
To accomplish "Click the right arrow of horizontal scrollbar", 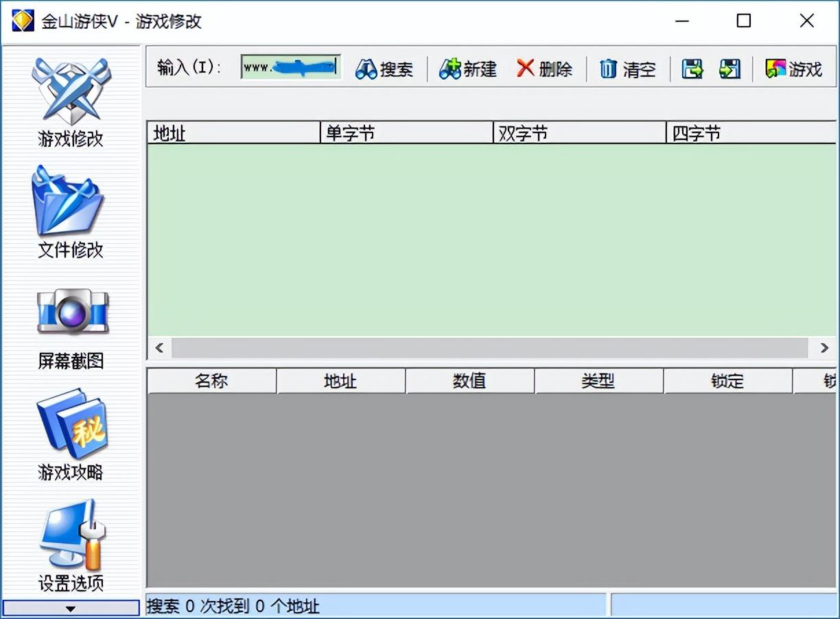I will pyautogui.click(x=824, y=348).
